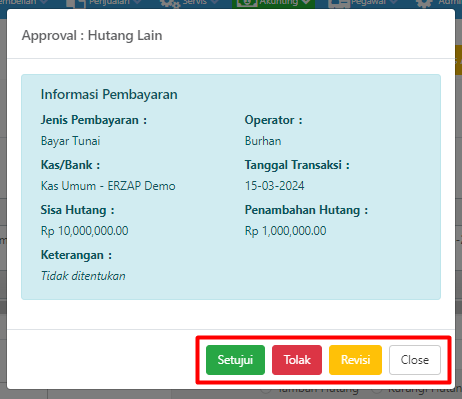The image size is (462, 399).
Task: Click the "Kas/Bank :" label
Action: [70, 165]
